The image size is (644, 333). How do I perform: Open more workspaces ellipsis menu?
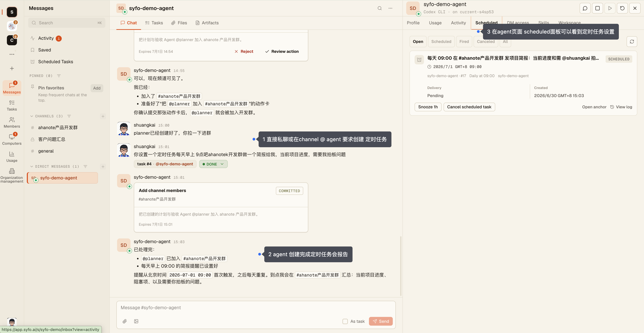click(x=12, y=54)
